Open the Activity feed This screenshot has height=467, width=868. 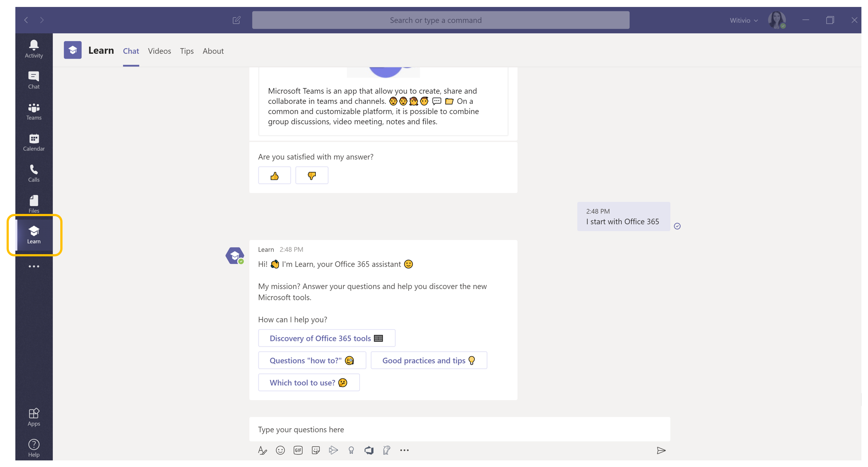tap(34, 49)
